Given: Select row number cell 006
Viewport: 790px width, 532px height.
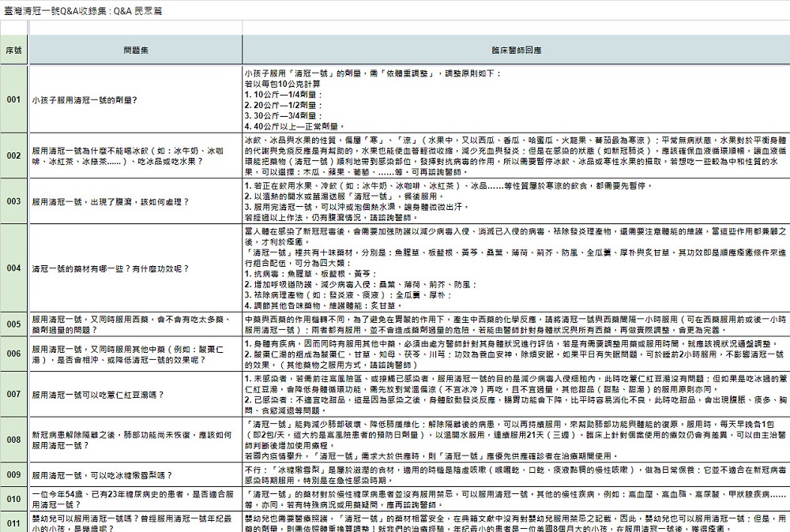Looking at the screenshot, I should [x=13, y=354].
